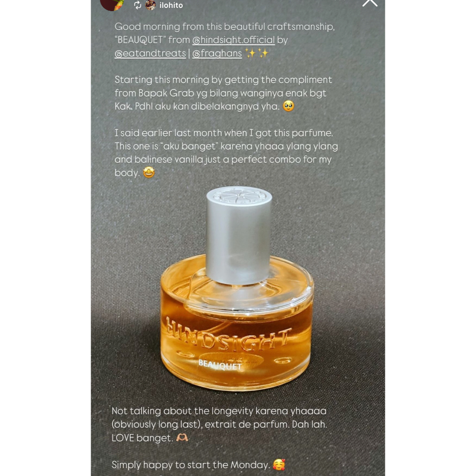The image size is (476, 476).
Task: Click the silver cap of the perfume bottle
Action: pos(239,236)
